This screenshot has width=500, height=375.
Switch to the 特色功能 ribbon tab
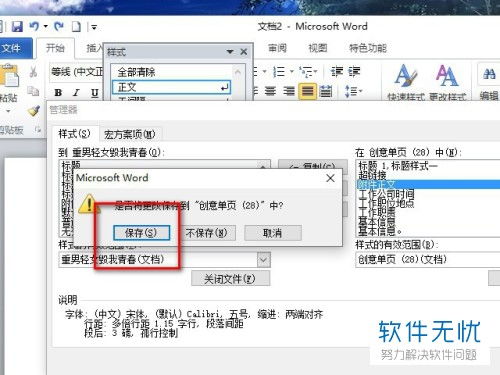(368, 48)
